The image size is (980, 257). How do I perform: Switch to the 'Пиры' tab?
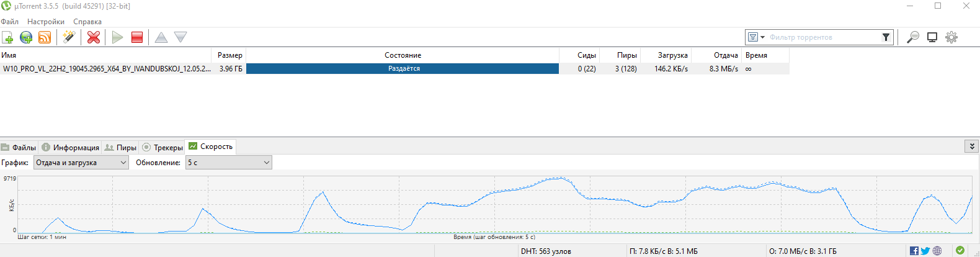[x=121, y=147]
